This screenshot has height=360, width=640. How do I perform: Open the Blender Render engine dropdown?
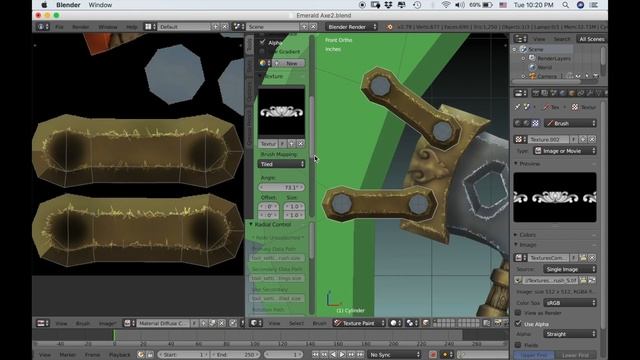pyautogui.click(x=351, y=27)
